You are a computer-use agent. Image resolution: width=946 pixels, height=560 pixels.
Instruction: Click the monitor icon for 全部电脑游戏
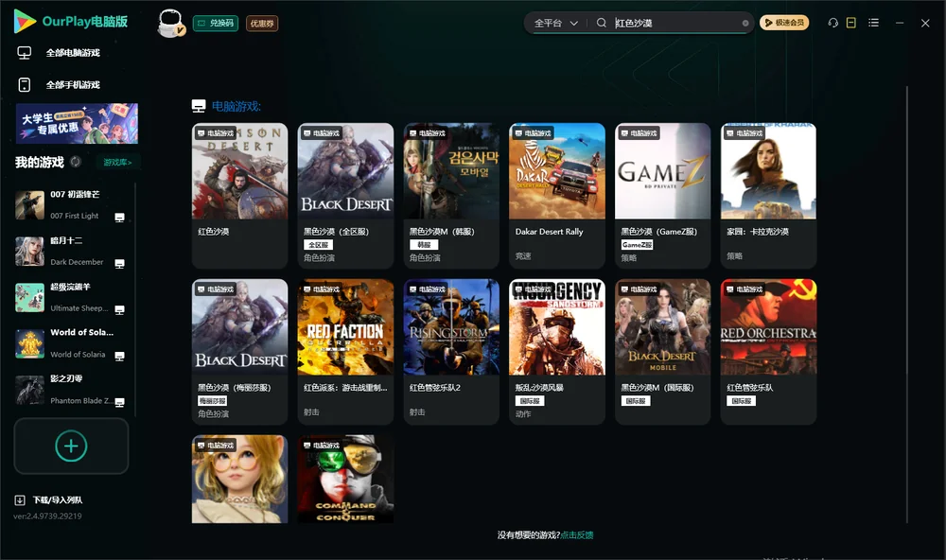click(x=25, y=53)
